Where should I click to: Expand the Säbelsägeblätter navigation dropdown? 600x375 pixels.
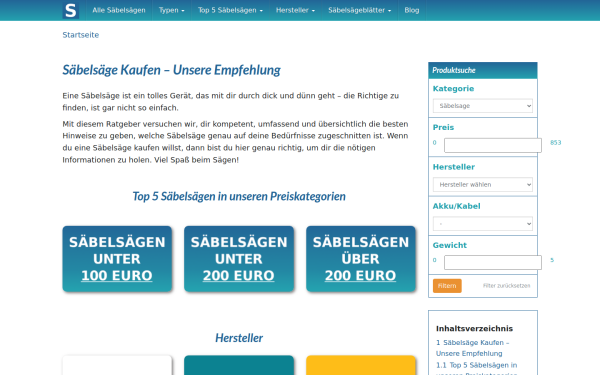[x=359, y=10]
